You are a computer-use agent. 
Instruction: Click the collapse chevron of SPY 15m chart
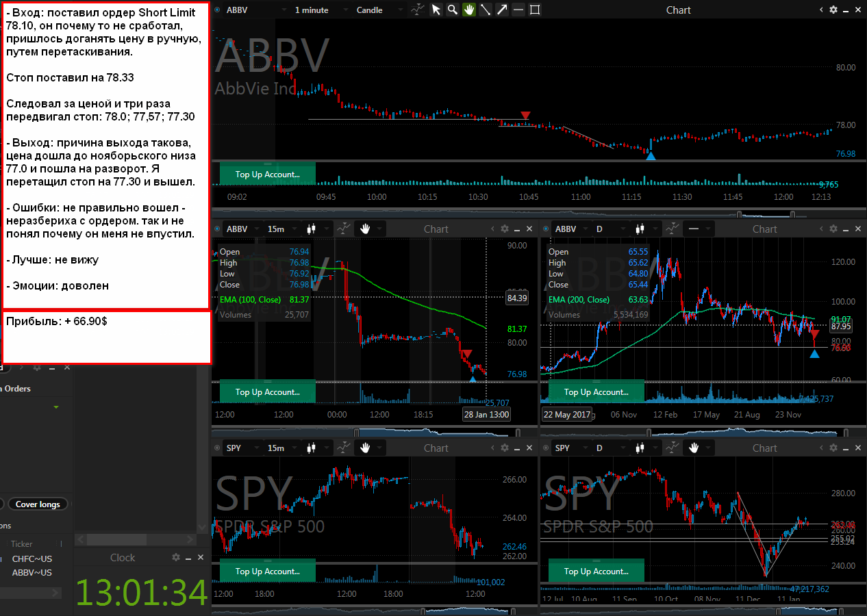click(x=492, y=448)
